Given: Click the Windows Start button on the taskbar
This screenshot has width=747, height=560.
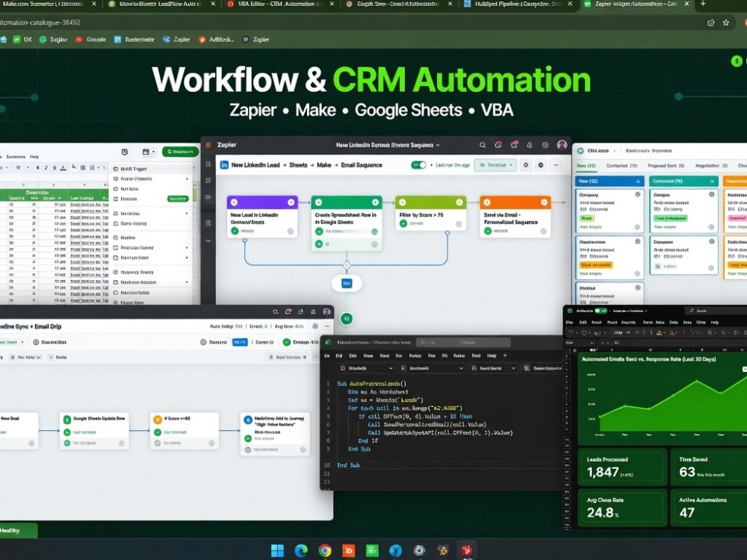Looking at the screenshot, I should click(x=277, y=550).
